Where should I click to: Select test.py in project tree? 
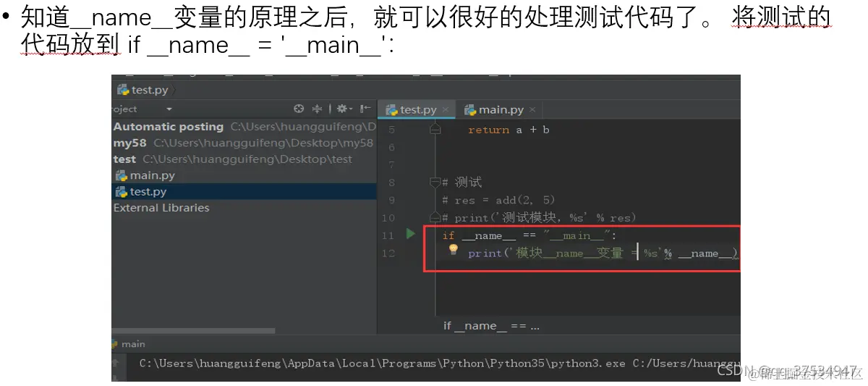pos(244,192)
